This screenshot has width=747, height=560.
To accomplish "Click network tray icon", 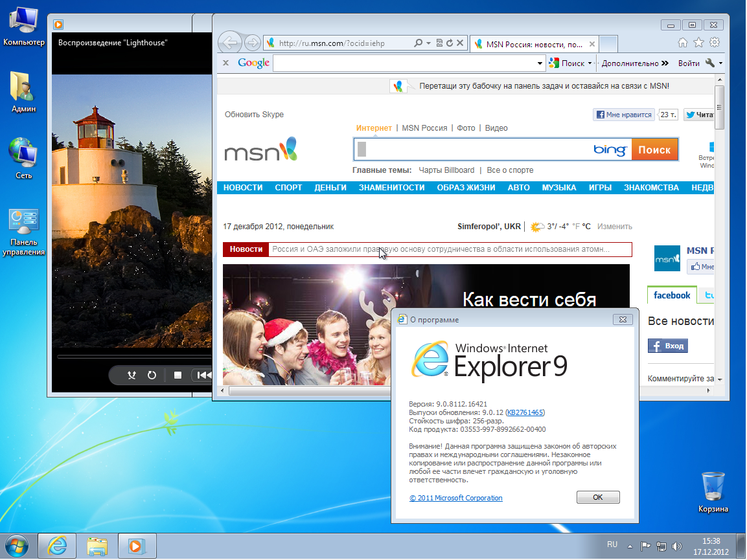I will tap(661, 546).
